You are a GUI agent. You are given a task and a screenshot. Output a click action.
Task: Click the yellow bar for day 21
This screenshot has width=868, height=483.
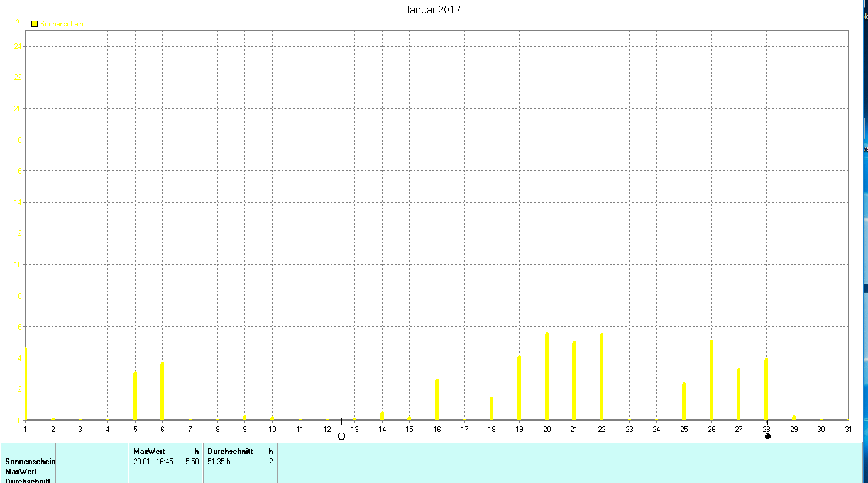click(574, 380)
